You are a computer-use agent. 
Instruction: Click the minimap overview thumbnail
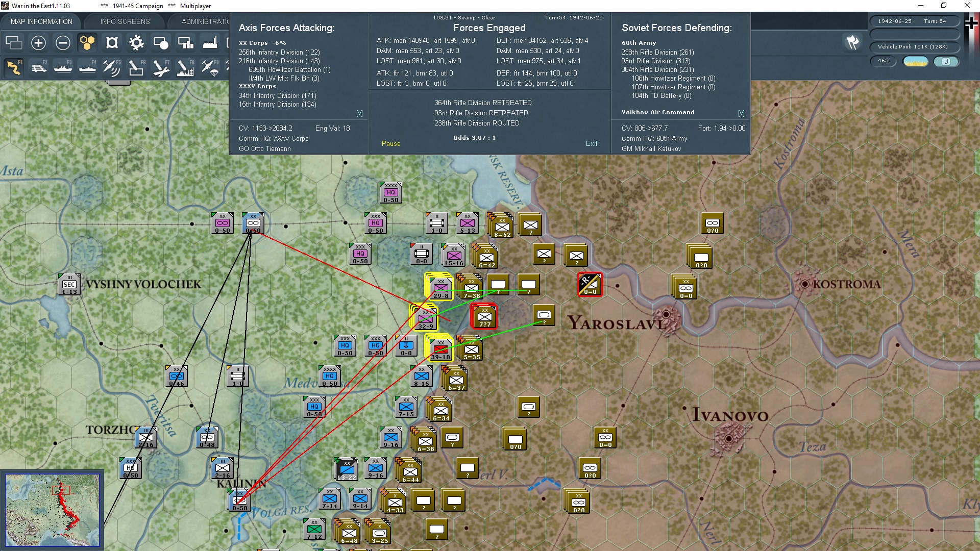coord(52,510)
